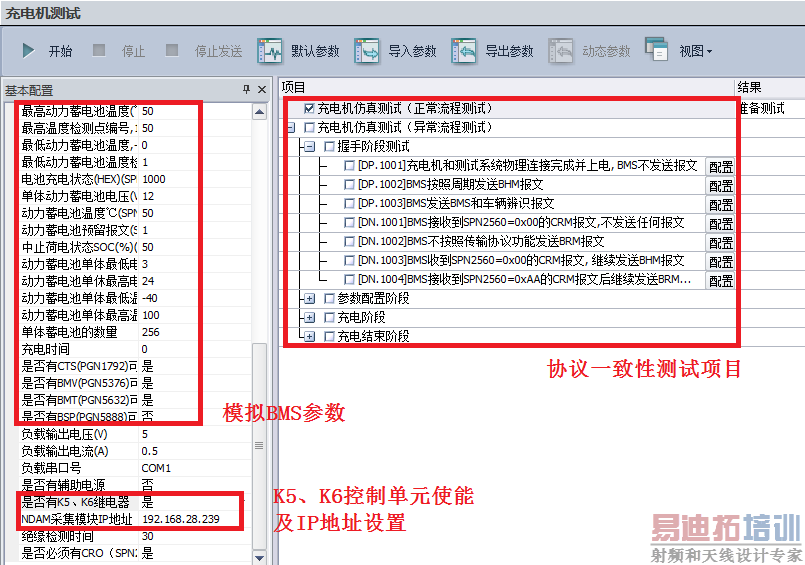The image size is (805, 565).
Task: Click the 默认参数 toolbar label
Action: point(315,51)
